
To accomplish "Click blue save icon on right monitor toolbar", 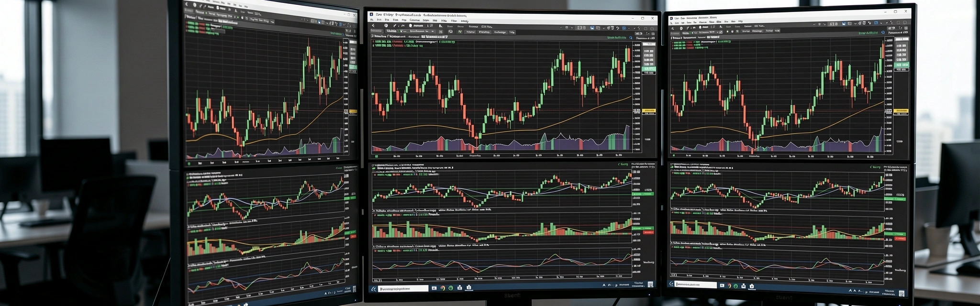I will (x=844, y=23).
